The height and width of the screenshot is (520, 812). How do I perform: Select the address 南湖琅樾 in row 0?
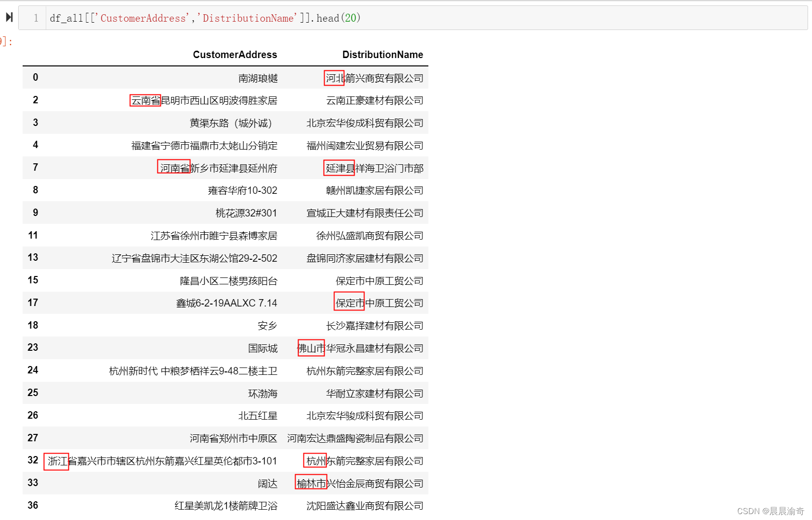click(x=258, y=77)
